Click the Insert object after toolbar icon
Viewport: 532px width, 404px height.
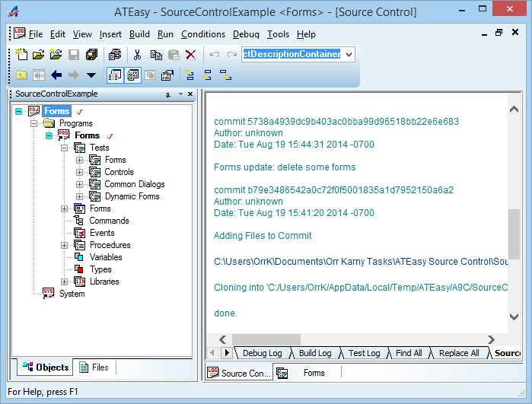pyautogui.click(x=207, y=75)
